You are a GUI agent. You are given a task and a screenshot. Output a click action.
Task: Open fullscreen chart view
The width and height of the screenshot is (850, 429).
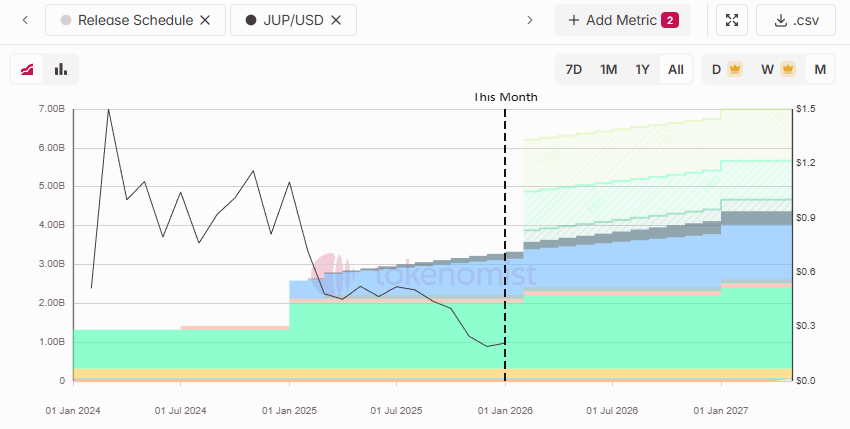click(732, 20)
